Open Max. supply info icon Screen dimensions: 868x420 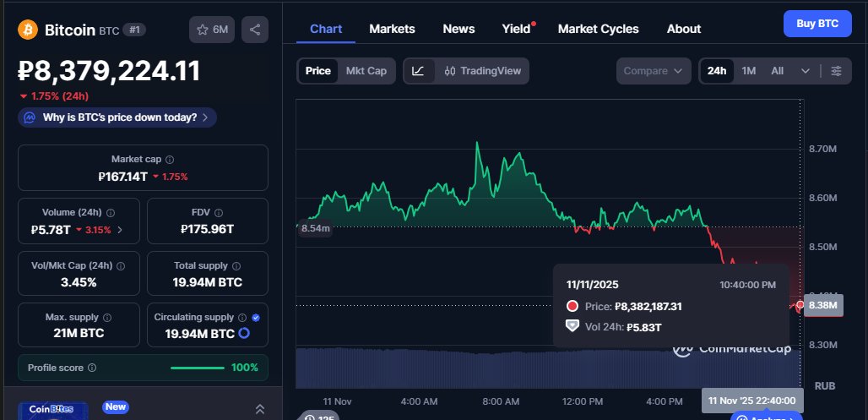(107, 318)
